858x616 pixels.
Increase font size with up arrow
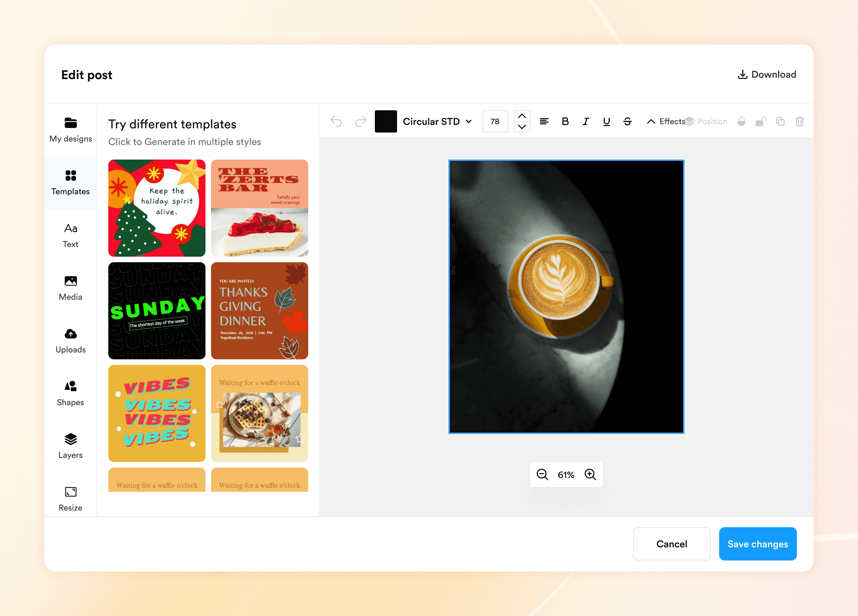coord(522,116)
